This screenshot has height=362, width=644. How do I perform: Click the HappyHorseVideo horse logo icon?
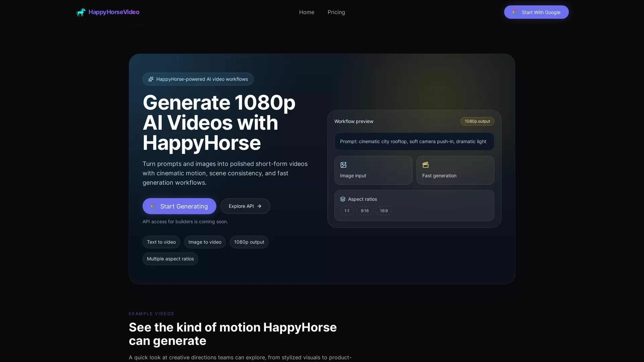coord(80,12)
